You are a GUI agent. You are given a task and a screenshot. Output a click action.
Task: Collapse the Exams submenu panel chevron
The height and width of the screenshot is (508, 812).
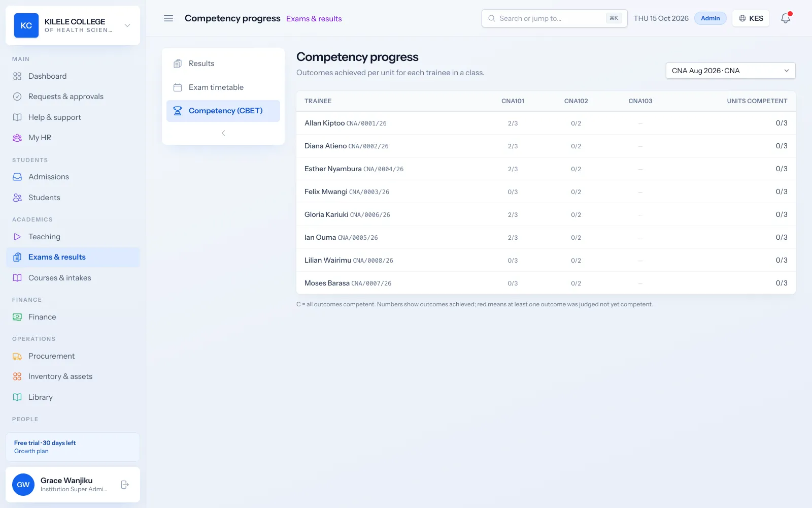coord(223,133)
